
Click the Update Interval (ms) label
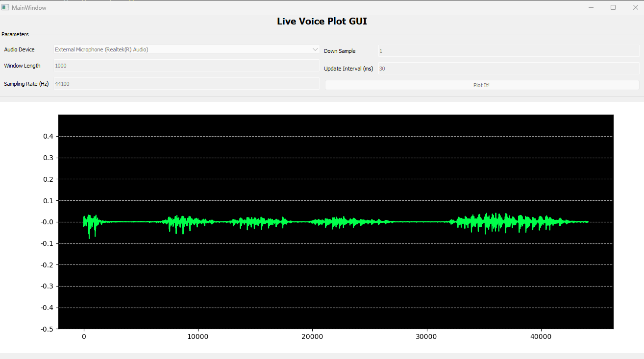348,69
